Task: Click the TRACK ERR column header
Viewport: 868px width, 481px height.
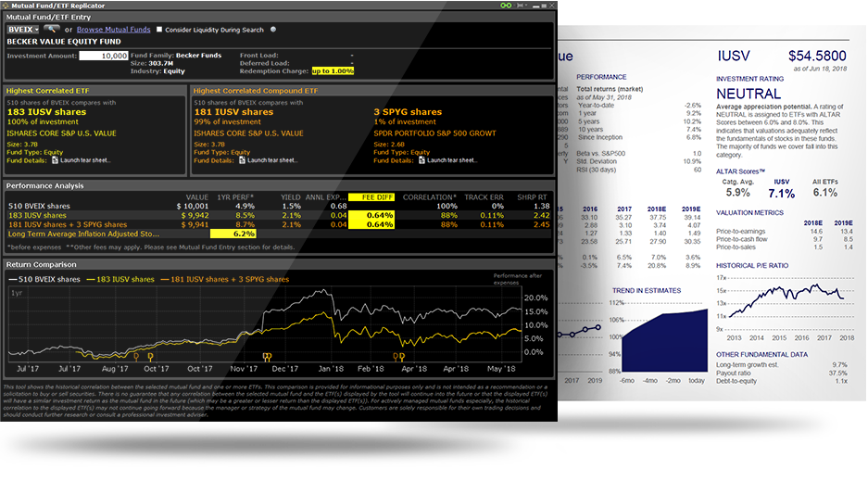Action: (484, 197)
